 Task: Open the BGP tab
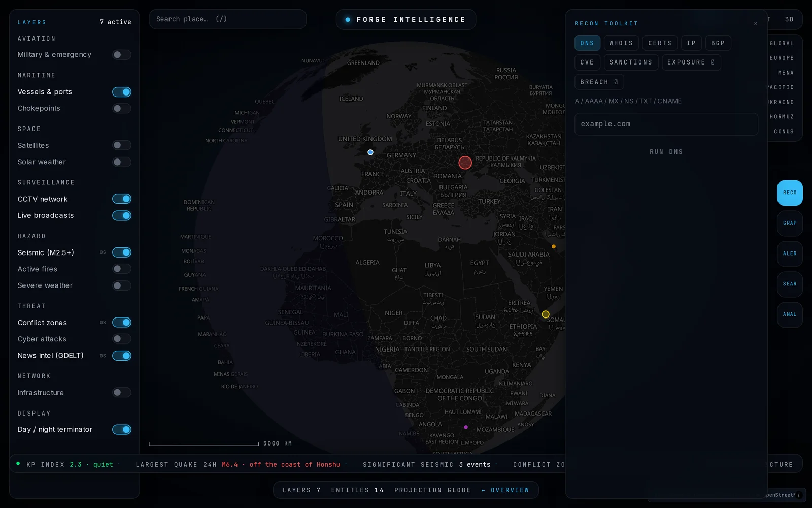[x=718, y=43]
